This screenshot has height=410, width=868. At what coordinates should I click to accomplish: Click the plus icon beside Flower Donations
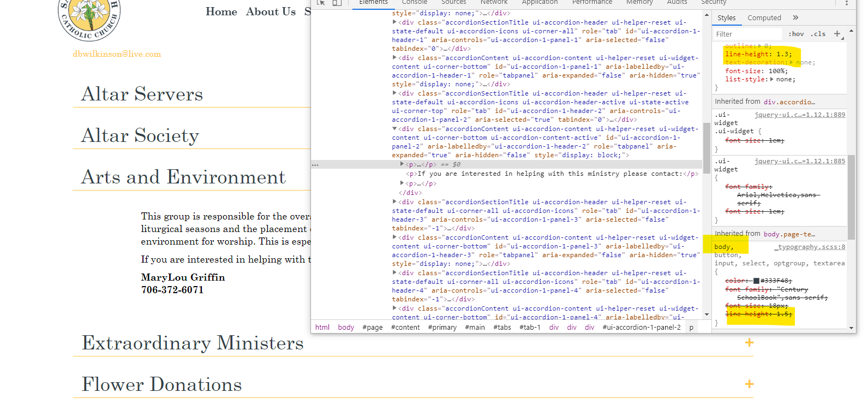749,384
